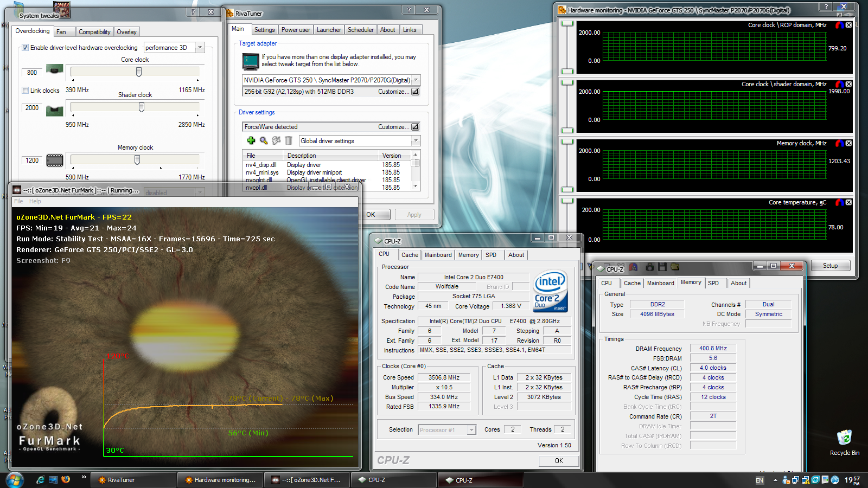Open Firefox from the quick launch bar
This screenshot has width=868, height=488.
(66, 479)
